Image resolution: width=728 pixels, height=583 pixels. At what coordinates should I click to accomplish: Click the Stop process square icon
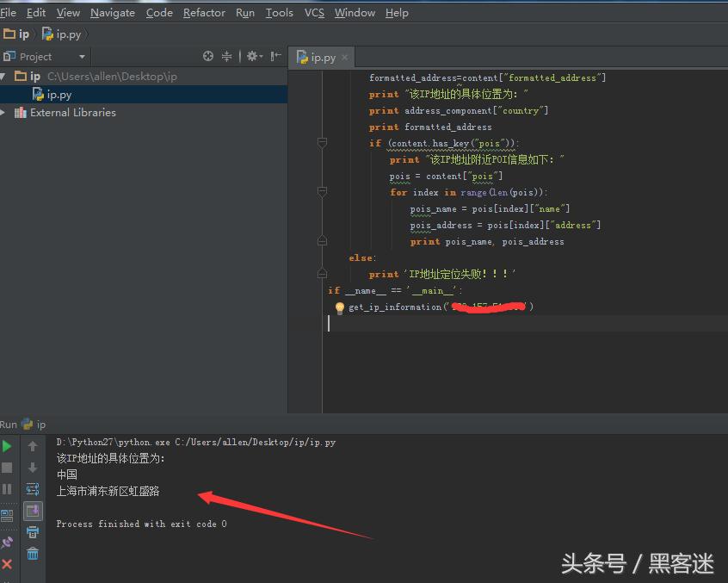pyautogui.click(x=7, y=468)
